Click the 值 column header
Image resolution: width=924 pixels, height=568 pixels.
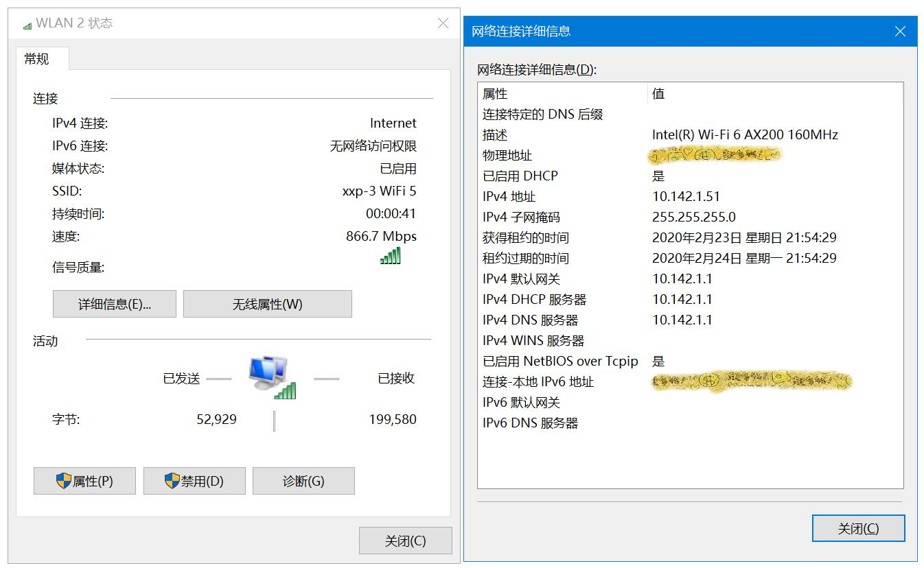656,93
